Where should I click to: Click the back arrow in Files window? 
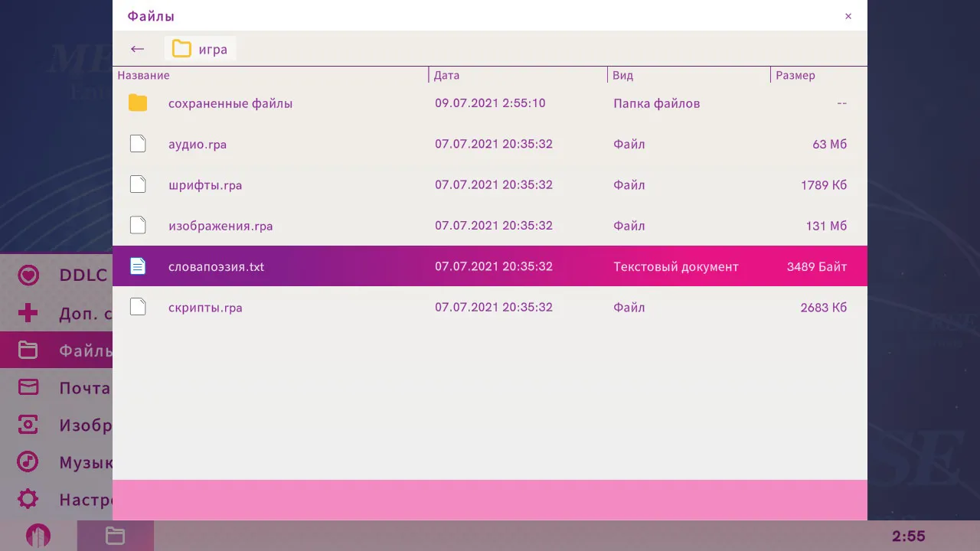[x=138, y=49]
